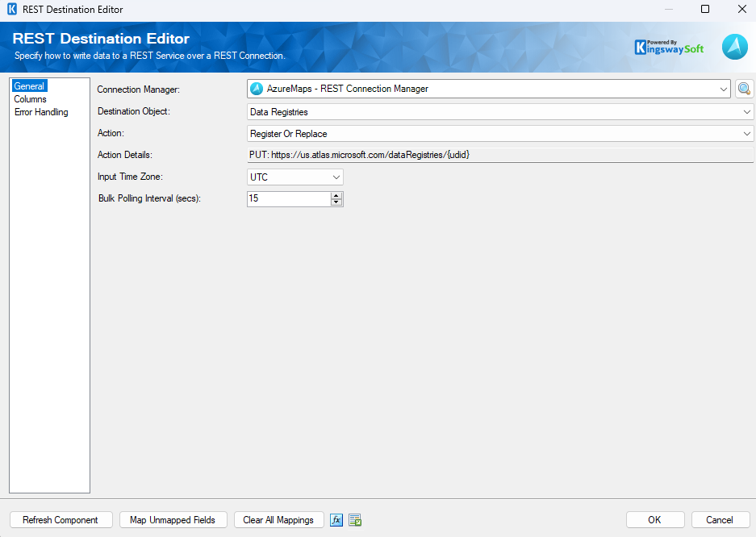756x537 pixels.
Task: Click the Action Details PUT URL field
Action: click(500, 155)
